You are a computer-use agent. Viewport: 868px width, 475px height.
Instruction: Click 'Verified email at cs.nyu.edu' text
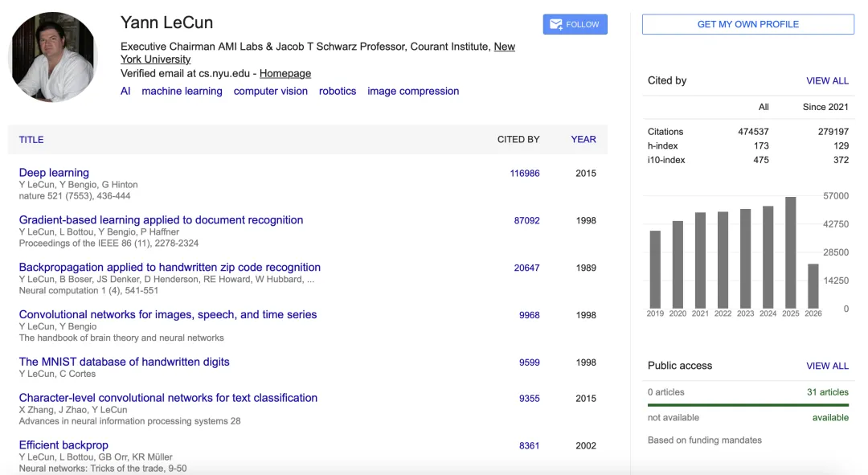tap(185, 74)
